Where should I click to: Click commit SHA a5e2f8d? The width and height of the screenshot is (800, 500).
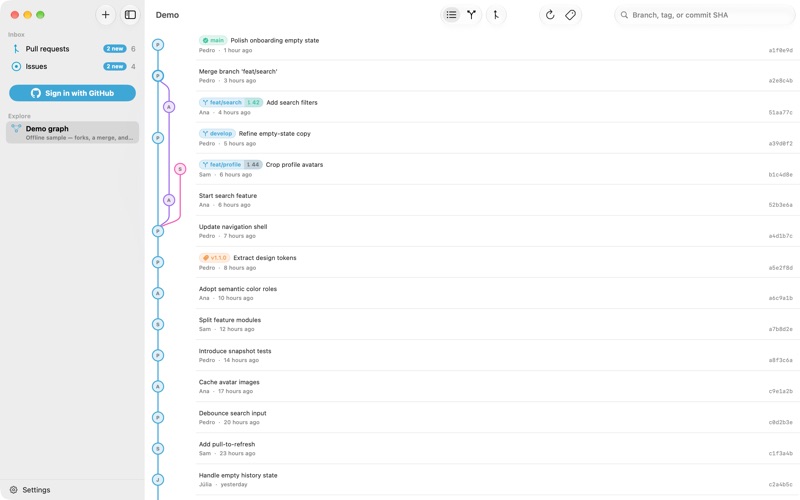781,267
